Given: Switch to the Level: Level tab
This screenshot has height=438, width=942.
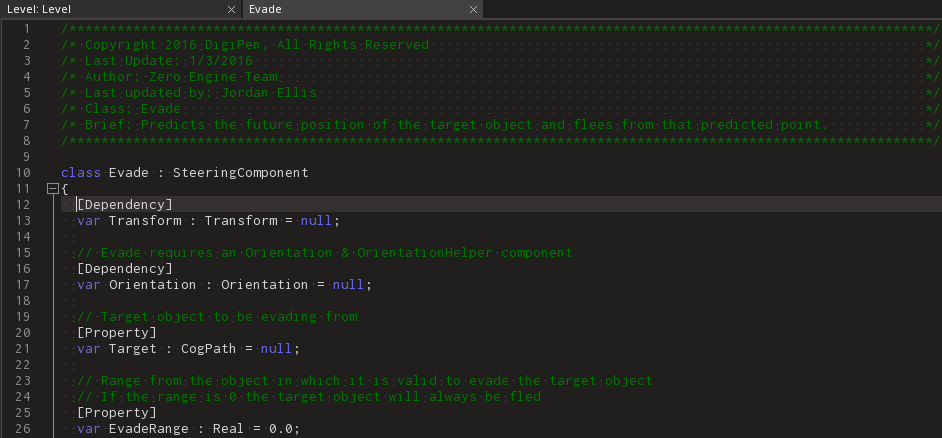Looking at the screenshot, I should pyautogui.click(x=120, y=9).
